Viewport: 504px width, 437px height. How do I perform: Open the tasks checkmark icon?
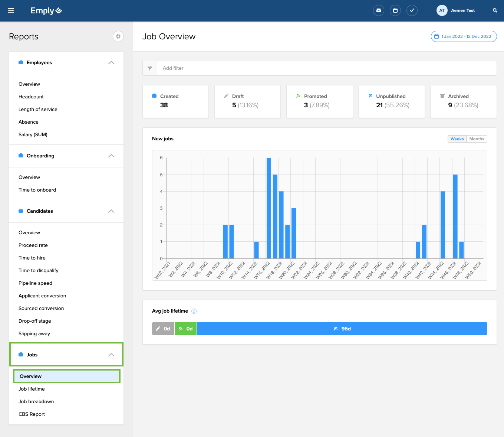tap(412, 10)
